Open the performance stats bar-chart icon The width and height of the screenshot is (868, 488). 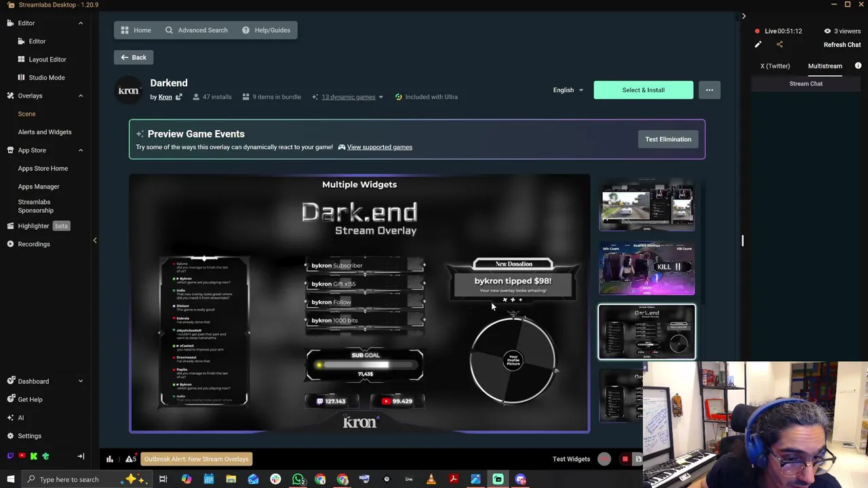(110, 459)
